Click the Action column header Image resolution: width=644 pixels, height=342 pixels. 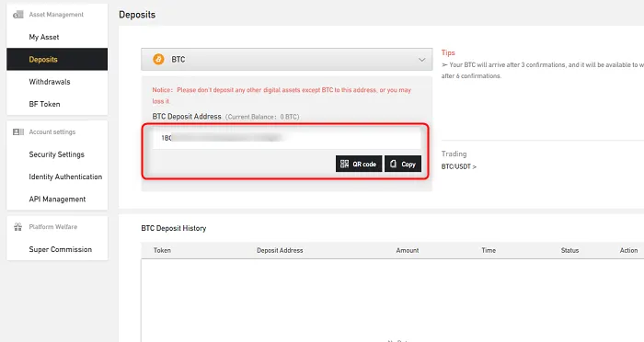(628, 250)
